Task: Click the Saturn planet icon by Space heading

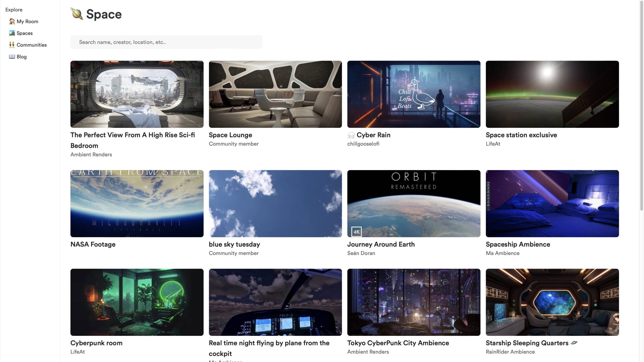Action: pos(77,14)
